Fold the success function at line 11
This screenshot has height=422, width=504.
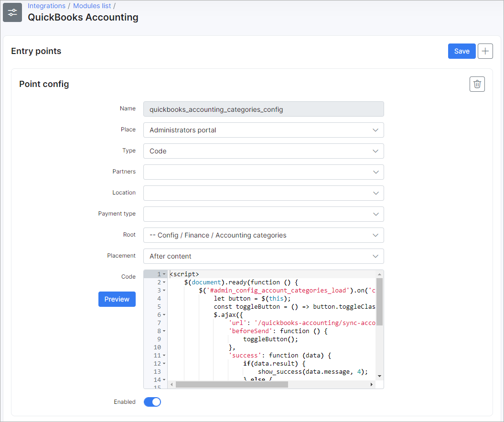(x=164, y=356)
